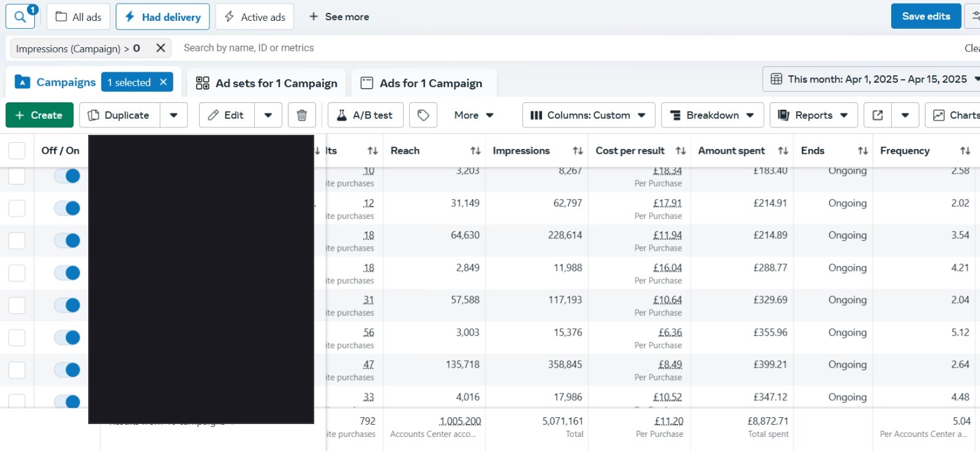
Task: Click the 135,718 reach cell
Action: click(x=462, y=365)
